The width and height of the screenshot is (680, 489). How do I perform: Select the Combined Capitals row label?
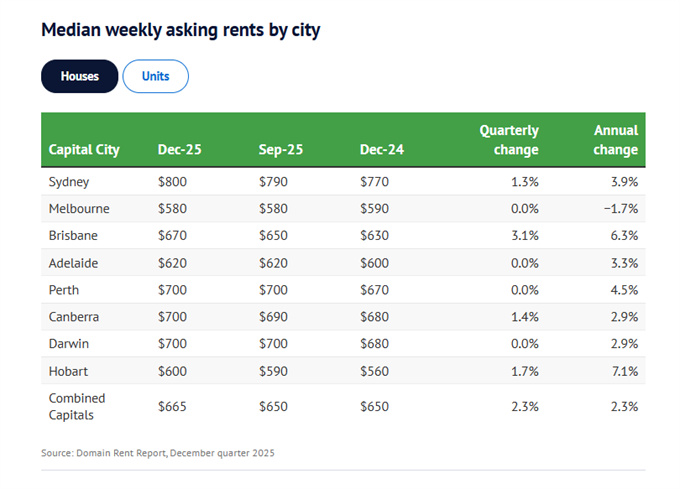[77, 406]
